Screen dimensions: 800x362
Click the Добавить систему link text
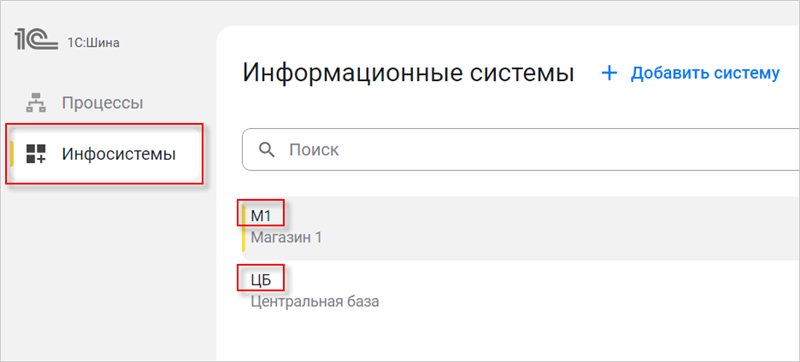coord(705,73)
